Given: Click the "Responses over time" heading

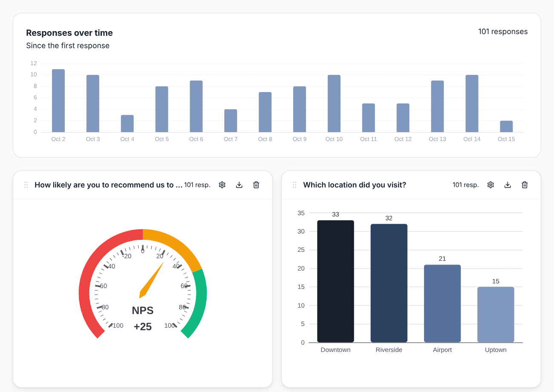Looking at the screenshot, I should coord(69,33).
